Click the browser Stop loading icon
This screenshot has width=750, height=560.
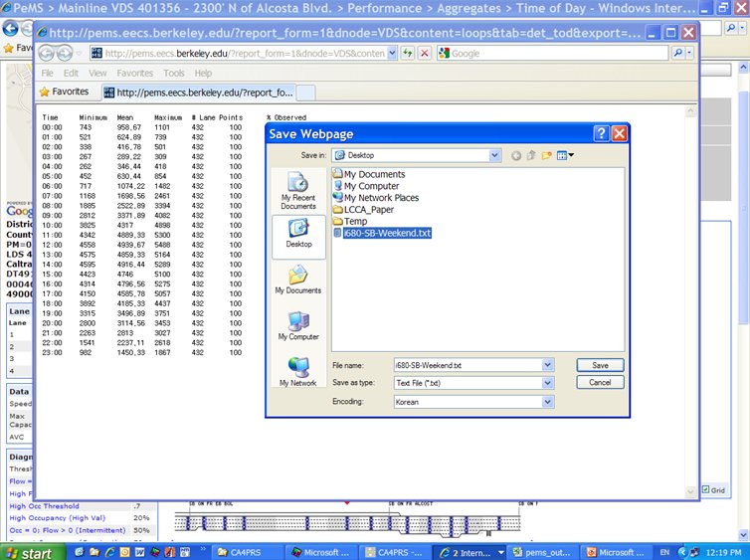pyautogui.click(x=424, y=53)
